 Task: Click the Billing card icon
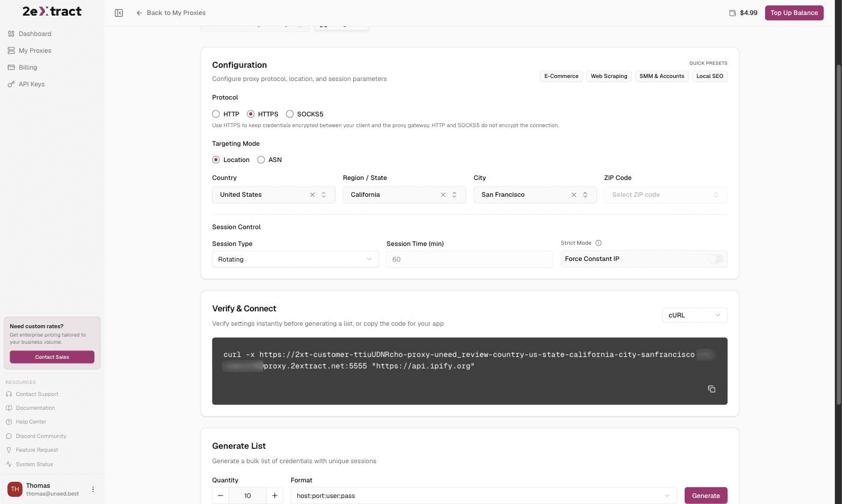point(11,67)
